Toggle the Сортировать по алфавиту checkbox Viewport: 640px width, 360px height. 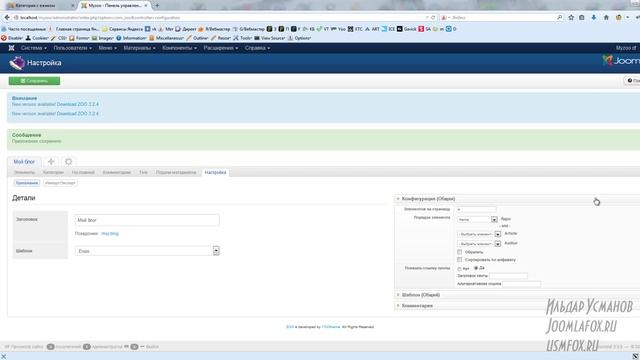[460, 260]
